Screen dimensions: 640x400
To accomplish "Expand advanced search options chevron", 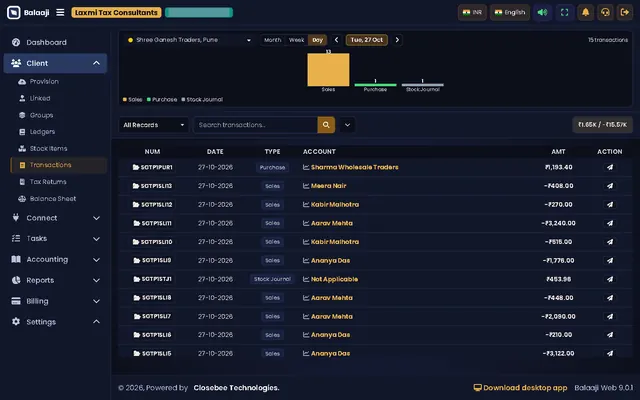I will click(x=347, y=125).
